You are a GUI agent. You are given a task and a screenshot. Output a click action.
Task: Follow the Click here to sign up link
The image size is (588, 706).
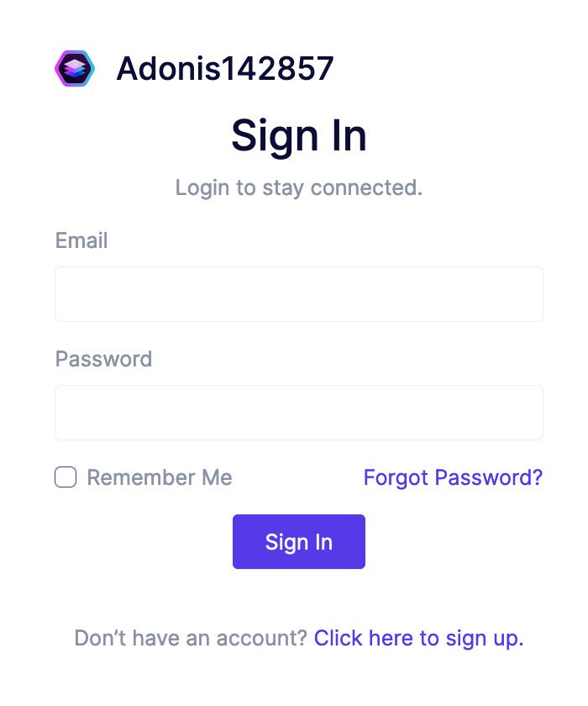(418, 638)
